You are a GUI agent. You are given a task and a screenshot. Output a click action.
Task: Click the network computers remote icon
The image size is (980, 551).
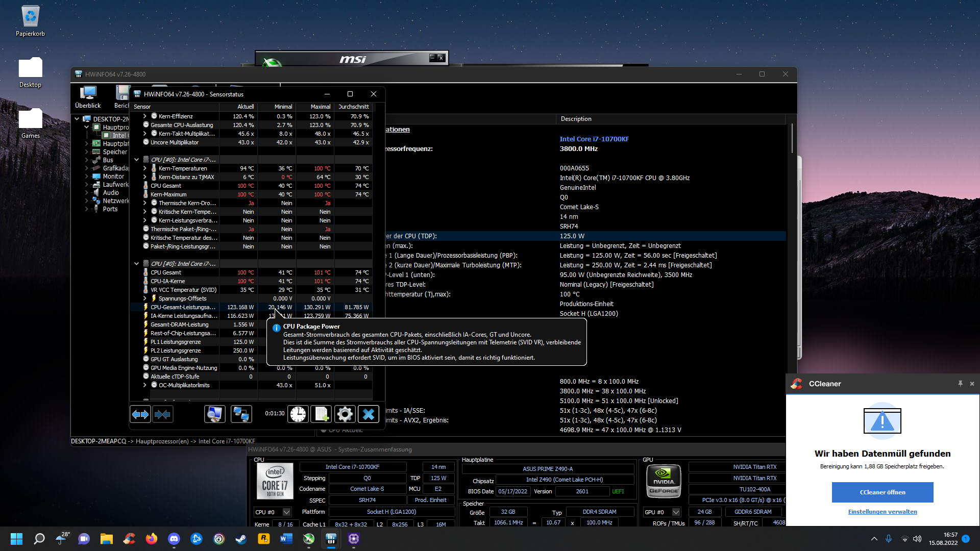coord(241,414)
